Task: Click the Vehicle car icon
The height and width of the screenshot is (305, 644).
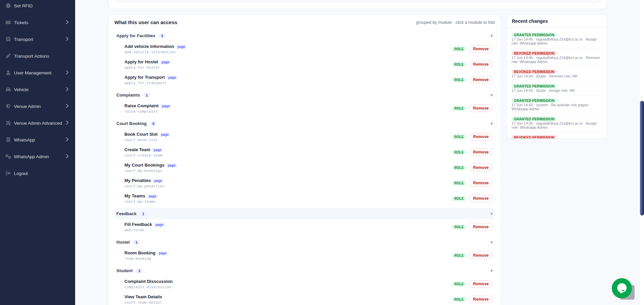Action: coord(8,89)
